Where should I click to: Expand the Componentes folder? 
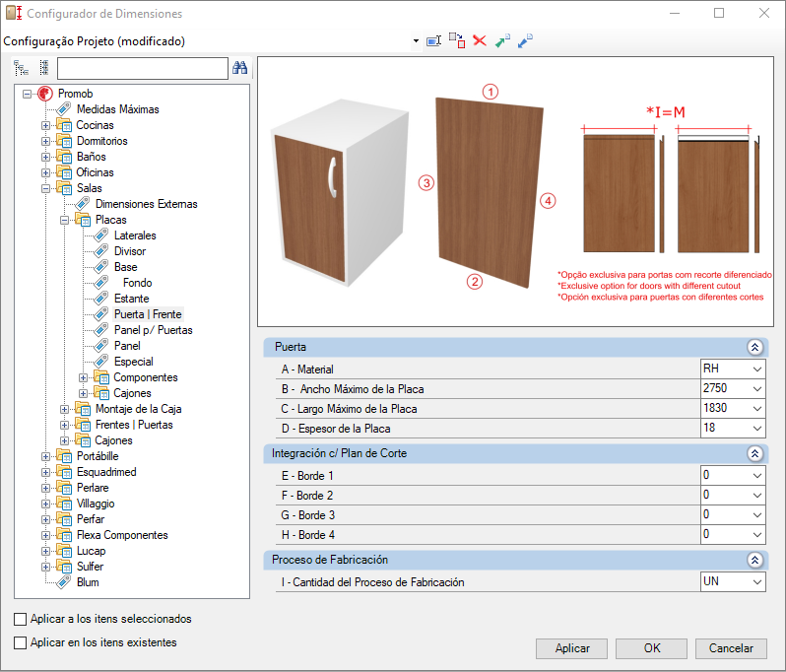[83, 377]
